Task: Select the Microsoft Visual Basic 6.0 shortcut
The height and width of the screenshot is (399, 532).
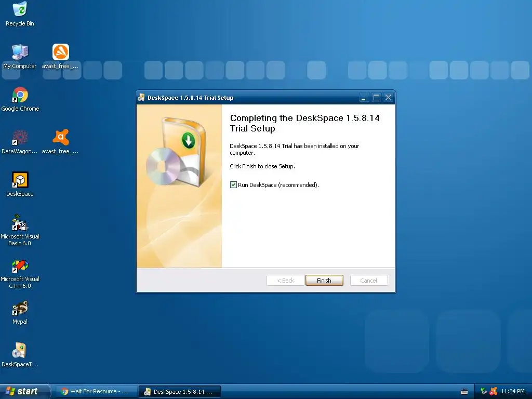Action: (x=20, y=230)
